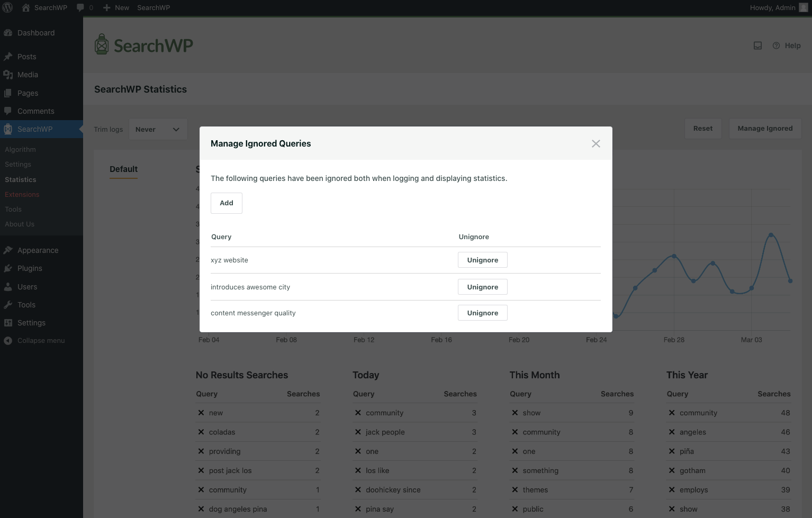This screenshot has width=812, height=518.
Task: Close the Manage Ignored Queries dialog
Action: click(x=596, y=144)
